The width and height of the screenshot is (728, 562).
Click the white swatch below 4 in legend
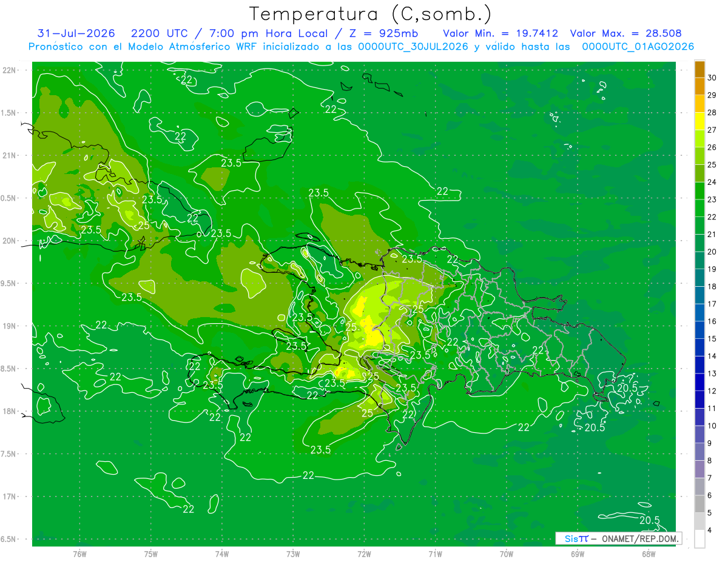point(699,539)
